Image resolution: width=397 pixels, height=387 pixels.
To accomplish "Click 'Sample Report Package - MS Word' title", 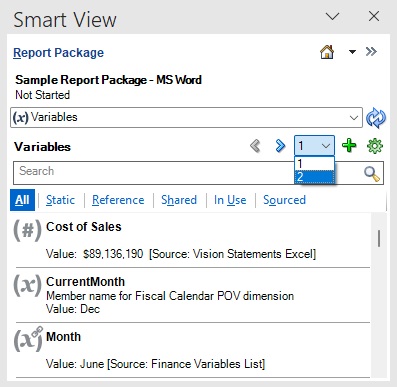I will [108, 80].
